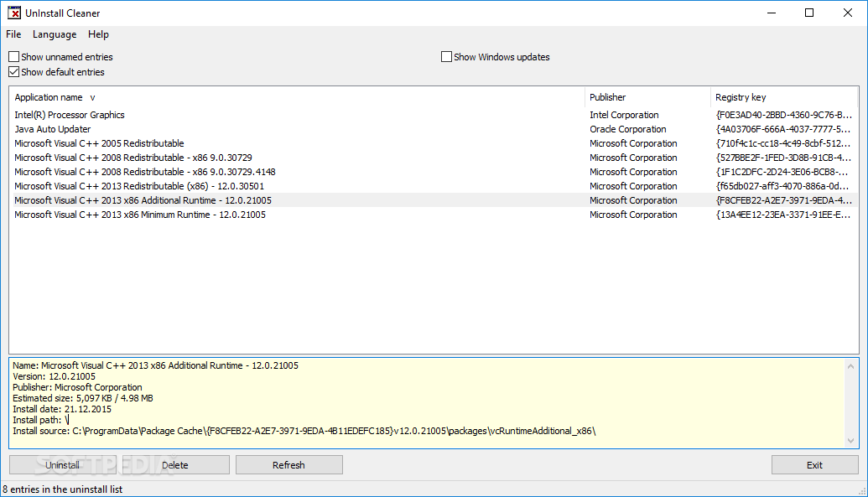Click the UnInstall Cleaner app icon in title bar
Screen dimensions: 868x497
(x=14, y=13)
